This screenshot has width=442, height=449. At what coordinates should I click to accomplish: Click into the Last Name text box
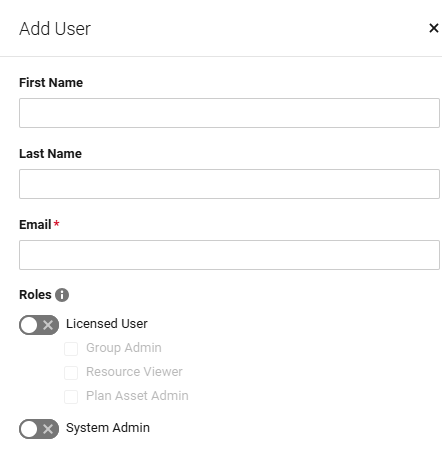pos(229,184)
